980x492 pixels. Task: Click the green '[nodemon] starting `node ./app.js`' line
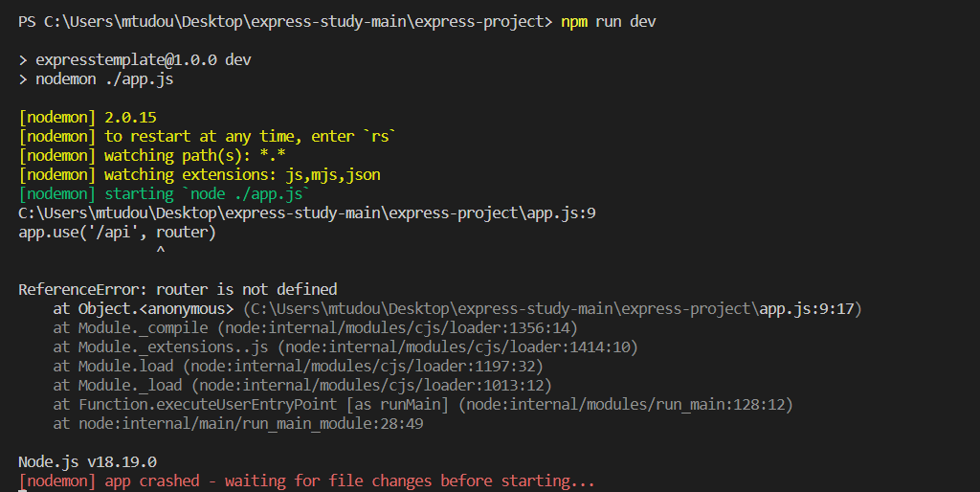[x=165, y=193]
